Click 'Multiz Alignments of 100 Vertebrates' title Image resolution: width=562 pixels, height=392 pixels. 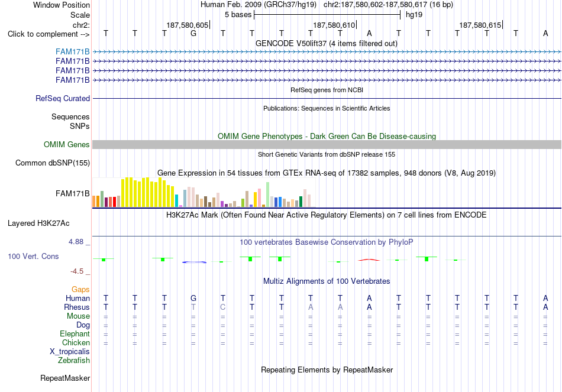[327, 281]
